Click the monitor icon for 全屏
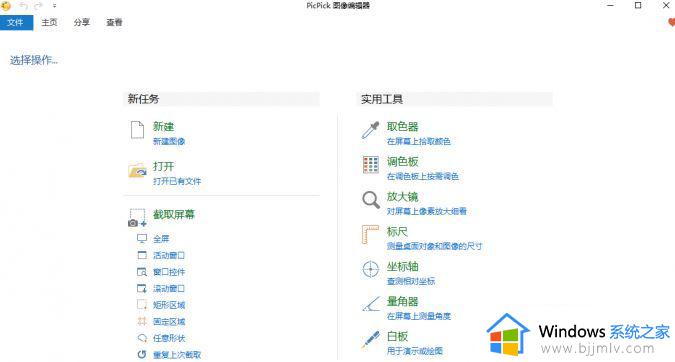The width and height of the screenshot is (675, 362). point(142,238)
